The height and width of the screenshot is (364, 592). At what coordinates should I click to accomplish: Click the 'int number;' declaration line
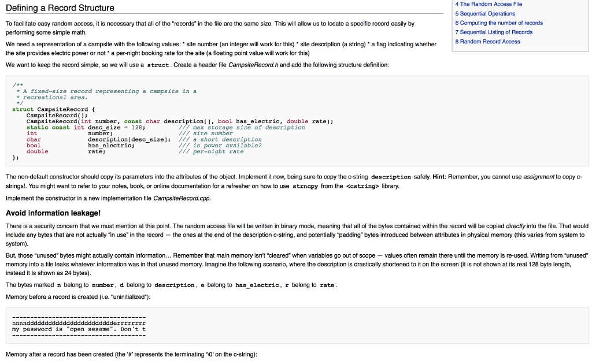[69, 133]
